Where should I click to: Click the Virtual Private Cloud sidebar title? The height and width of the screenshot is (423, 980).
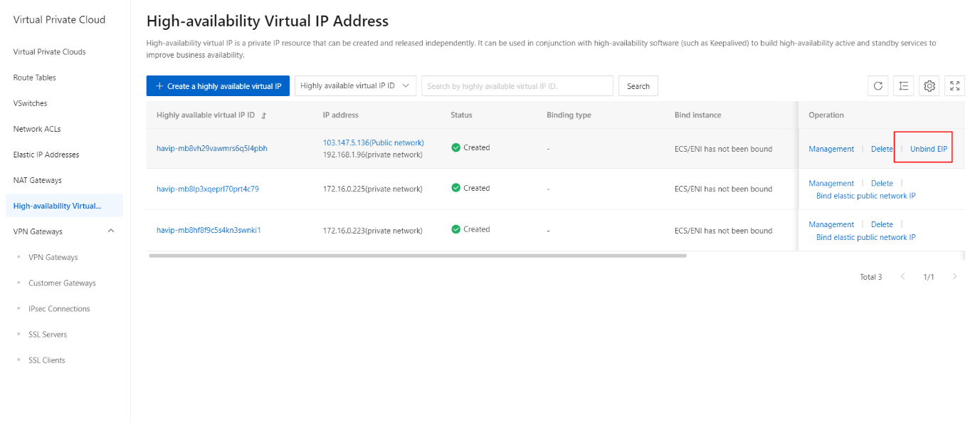tap(59, 20)
